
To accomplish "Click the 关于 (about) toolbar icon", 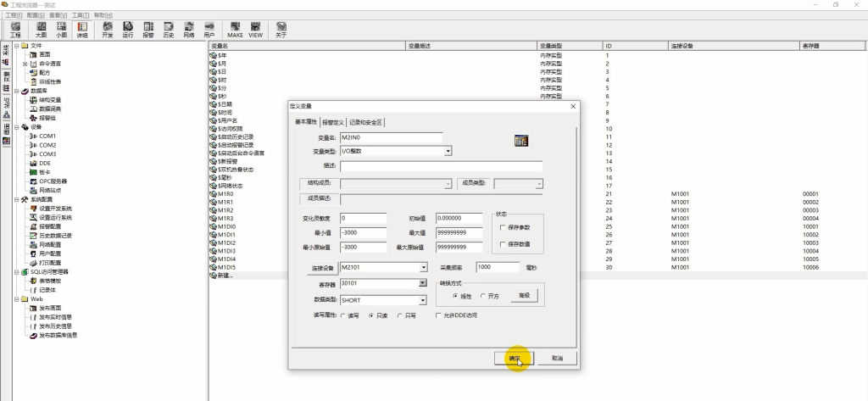I will 281,30.
